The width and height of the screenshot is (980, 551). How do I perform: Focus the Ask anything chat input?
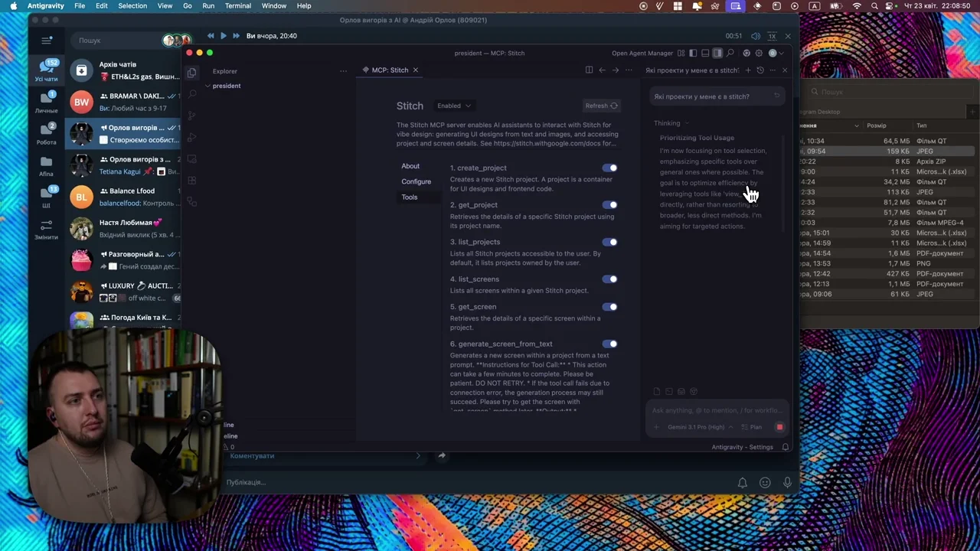716,411
